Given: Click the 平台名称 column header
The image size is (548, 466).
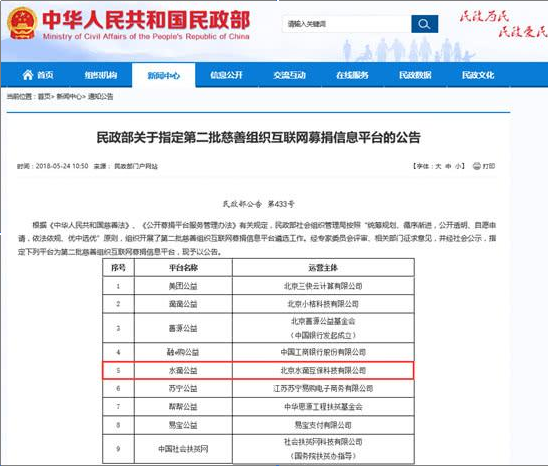Looking at the screenshot, I should coord(183,268).
